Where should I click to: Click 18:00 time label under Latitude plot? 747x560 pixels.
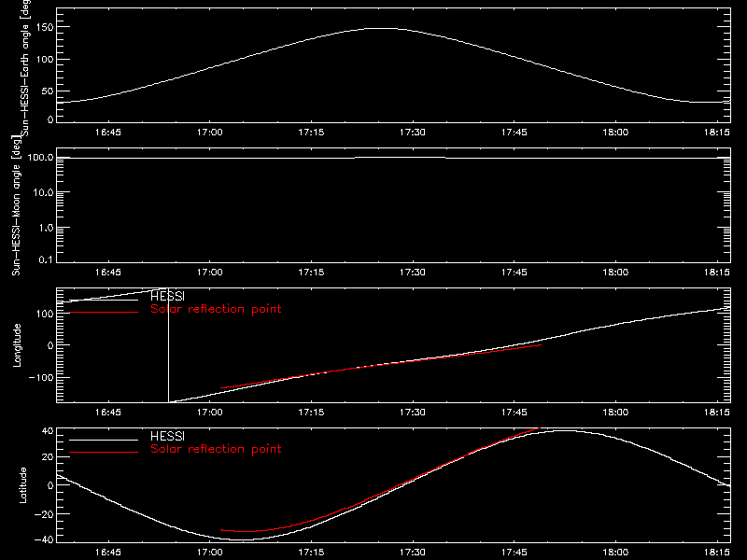[x=615, y=553]
